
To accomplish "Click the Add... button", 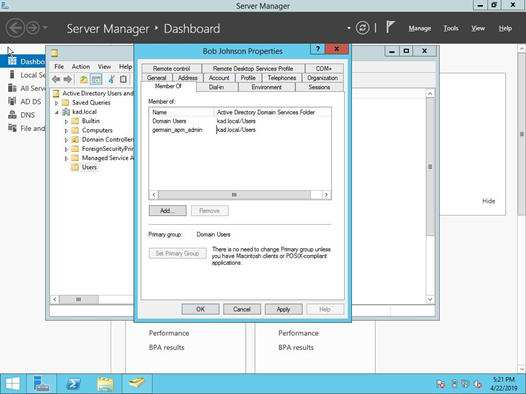I will pos(167,211).
